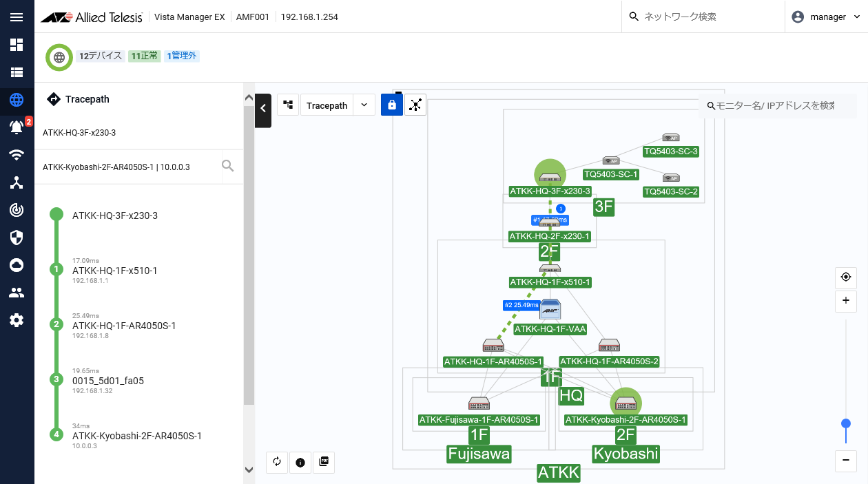Click the TQ5403-SC-3 access point node
The width and height of the screenshot is (868, 484).
click(671, 138)
